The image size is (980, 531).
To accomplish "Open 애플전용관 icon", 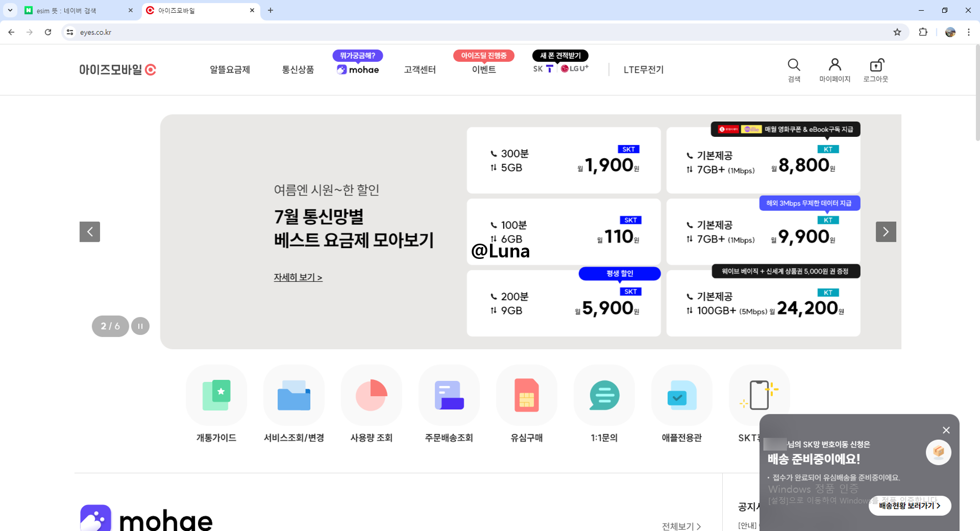I will (682, 395).
